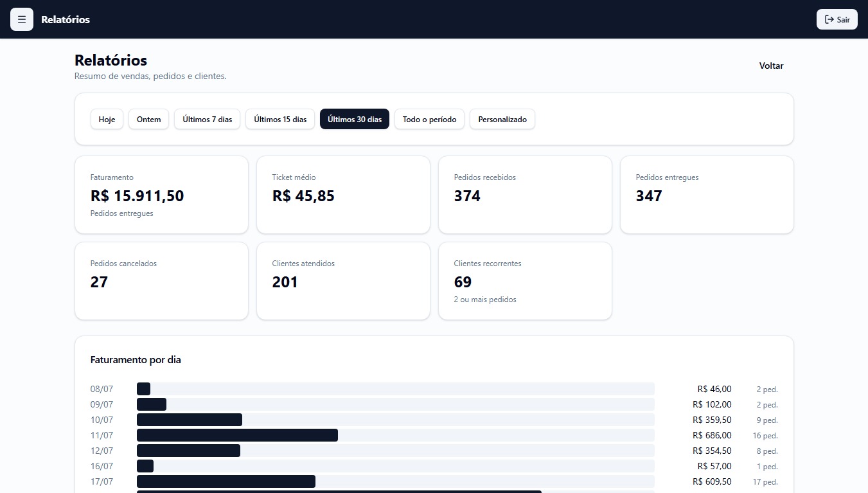Select the Hoje period filter
This screenshot has width=868, height=493.
pos(107,119)
